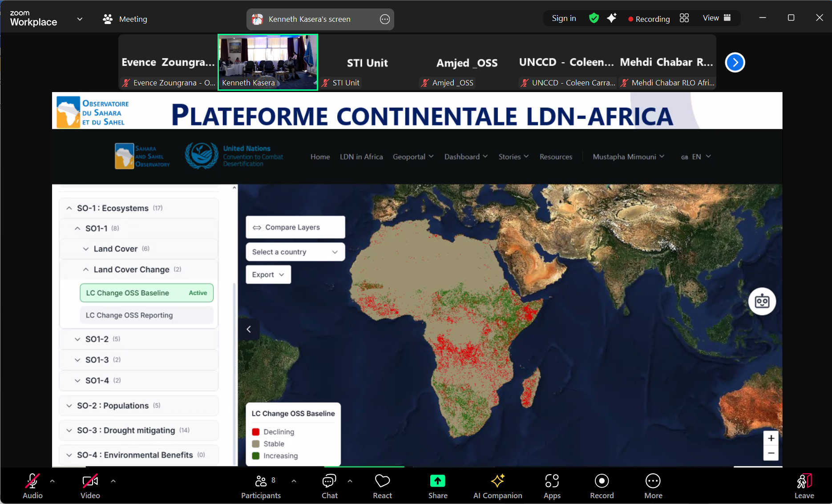Collapse the sidebar with the left chevron
The width and height of the screenshot is (832, 504).
point(249,329)
